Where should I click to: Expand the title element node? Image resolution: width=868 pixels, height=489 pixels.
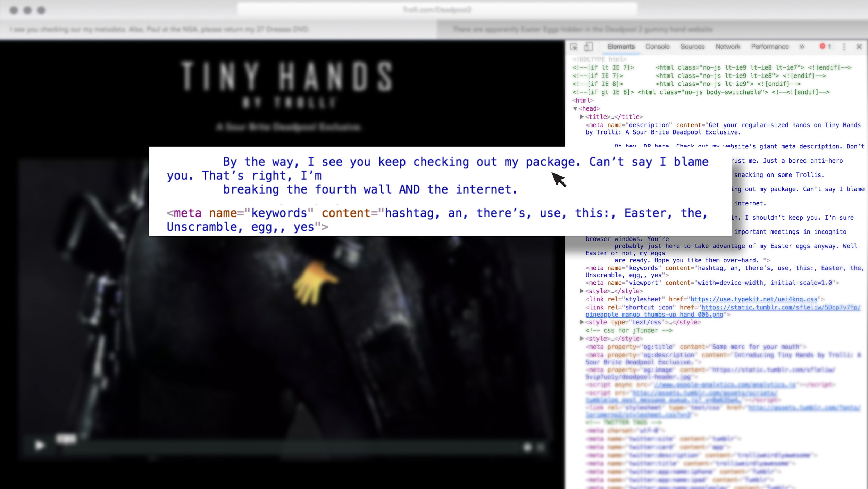click(582, 117)
